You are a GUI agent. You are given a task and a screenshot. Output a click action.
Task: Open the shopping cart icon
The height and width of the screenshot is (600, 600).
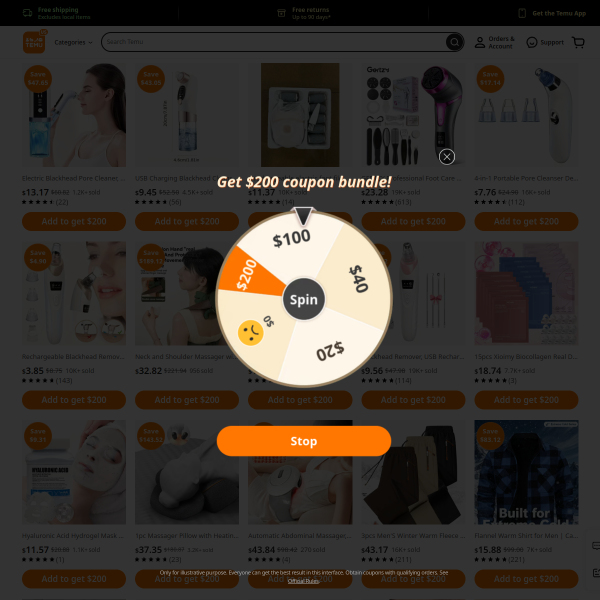pyautogui.click(x=578, y=42)
